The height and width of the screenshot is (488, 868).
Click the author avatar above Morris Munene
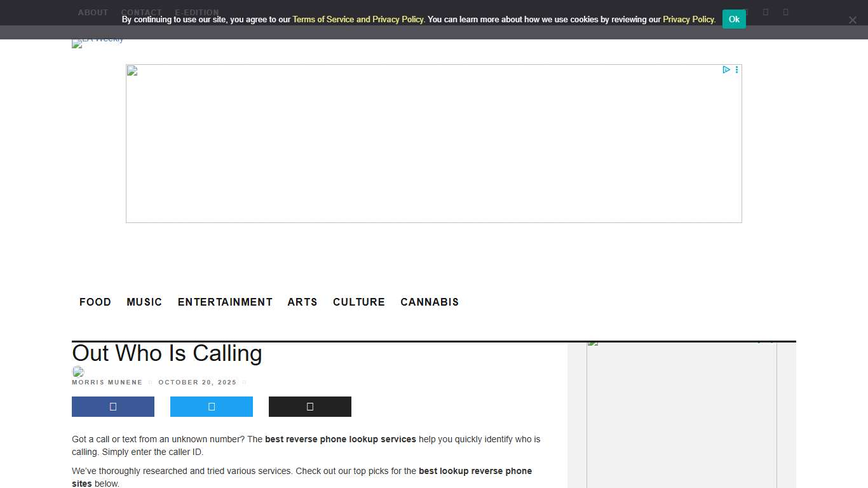click(78, 372)
